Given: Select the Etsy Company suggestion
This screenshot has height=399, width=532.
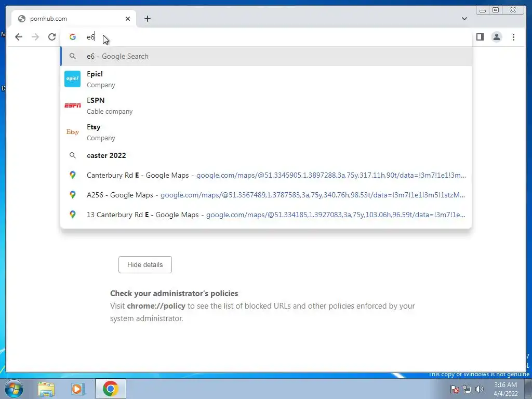Looking at the screenshot, I should (266, 132).
